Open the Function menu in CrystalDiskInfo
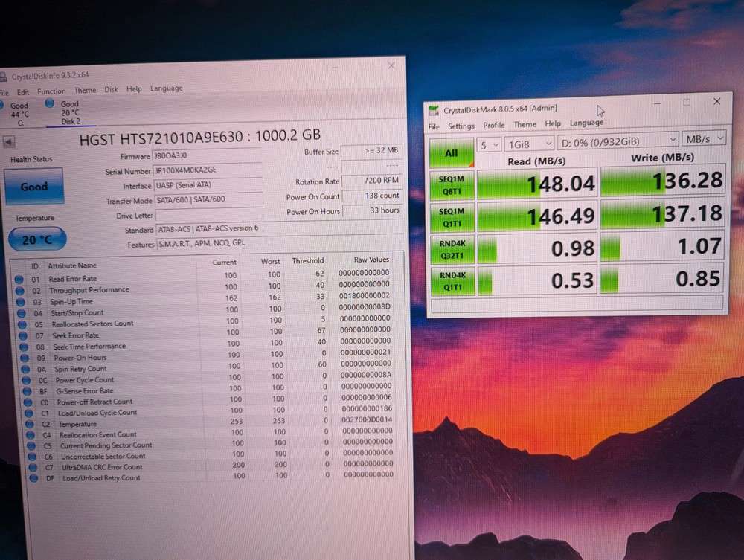Image resolution: width=744 pixels, height=560 pixels. [51, 91]
